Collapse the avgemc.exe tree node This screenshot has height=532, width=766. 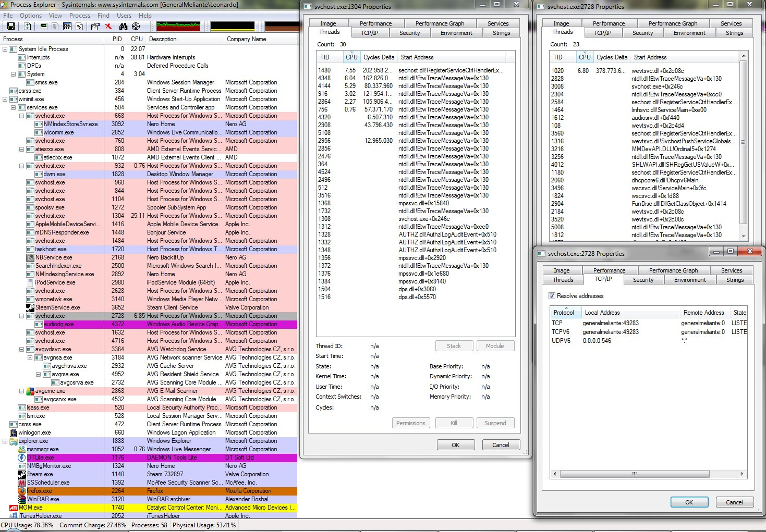[22, 391]
